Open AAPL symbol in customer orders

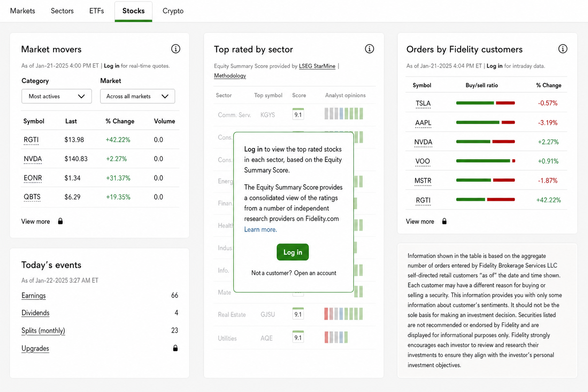tap(423, 123)
